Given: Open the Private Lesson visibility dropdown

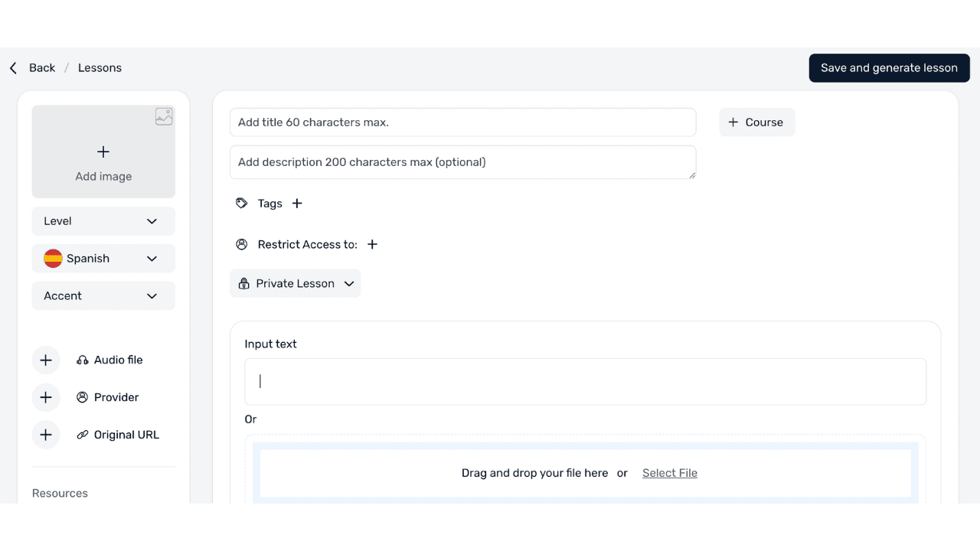Looking at the screenshot, I should point(295,284).
